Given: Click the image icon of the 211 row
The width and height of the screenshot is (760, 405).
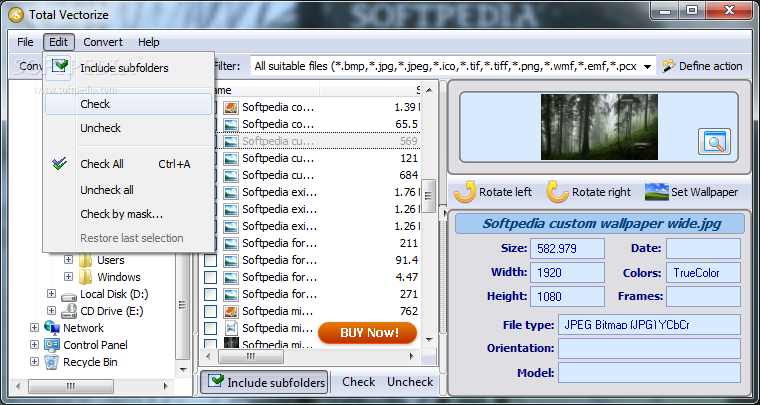Looking at the screenshot, I should pos(231,243).
